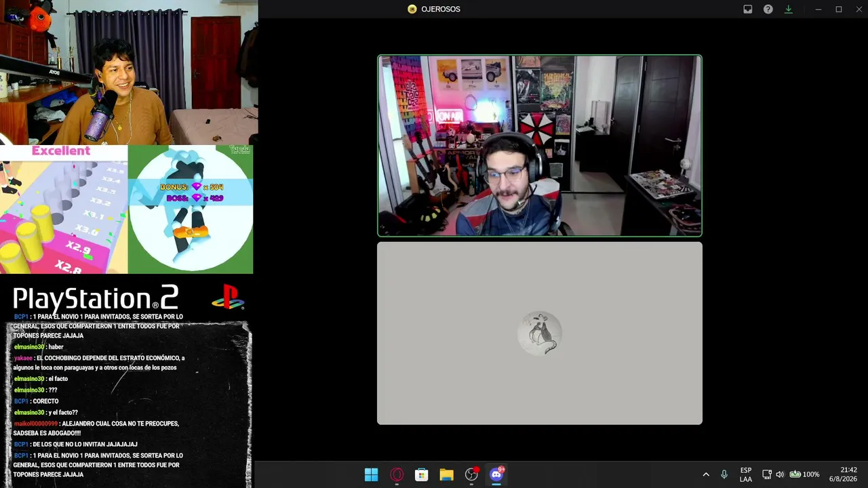Open File Explorer from the taskbar

[446, 474]
